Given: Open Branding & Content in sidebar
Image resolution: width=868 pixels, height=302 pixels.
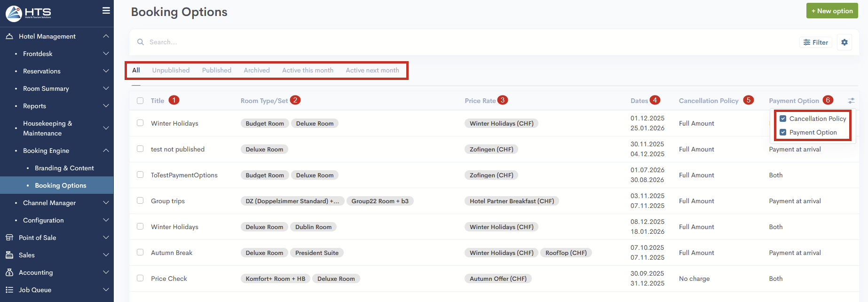Looking at the screenshot, I should click(x=64, y=168).
